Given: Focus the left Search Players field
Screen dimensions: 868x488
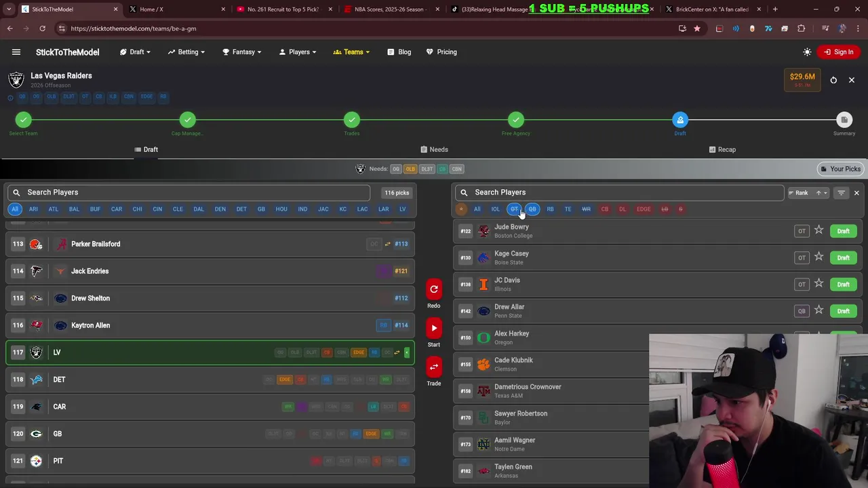Looking at the screenshot, I should pos(189,192).
